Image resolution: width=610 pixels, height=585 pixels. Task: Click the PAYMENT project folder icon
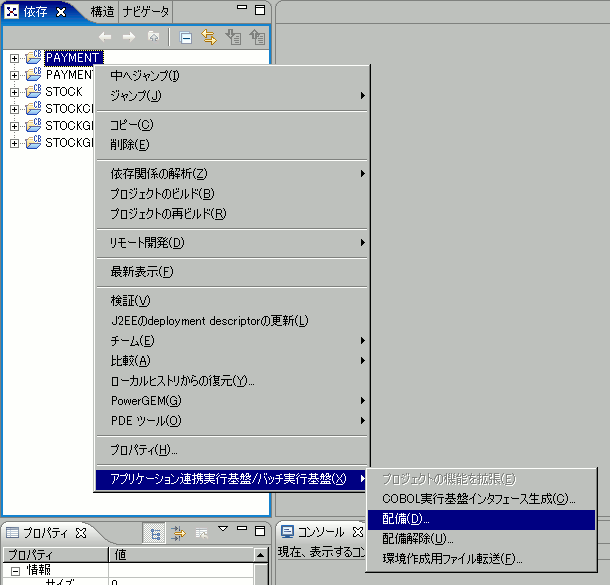(x=33, y=58)
